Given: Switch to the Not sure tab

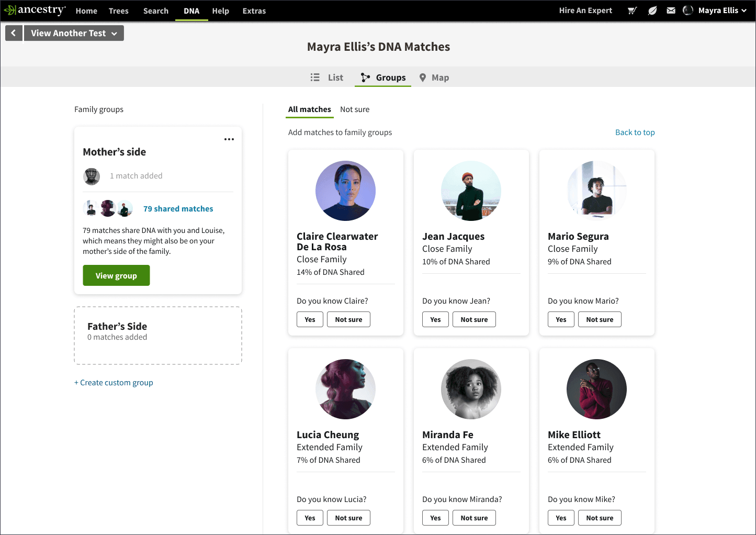Looking at the screenshot, I should [x=355, y=109].
